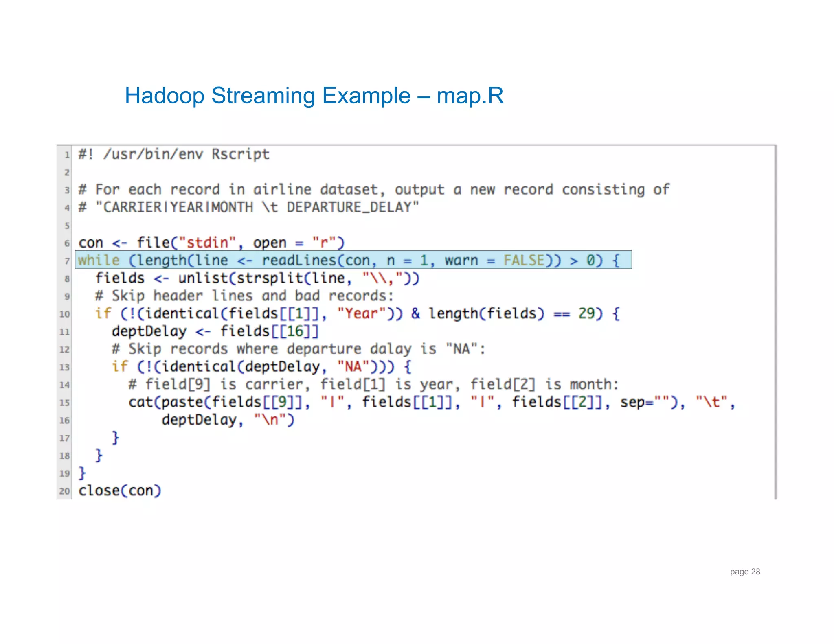Click the line starting "cat(paste(fields[[9]]"
This screenshot has height=644, width=834.
pos(432,402)
